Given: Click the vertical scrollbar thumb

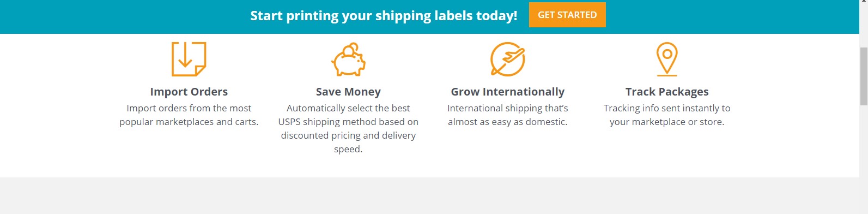Looking at the screenshot, I should [x=864, y=76].
